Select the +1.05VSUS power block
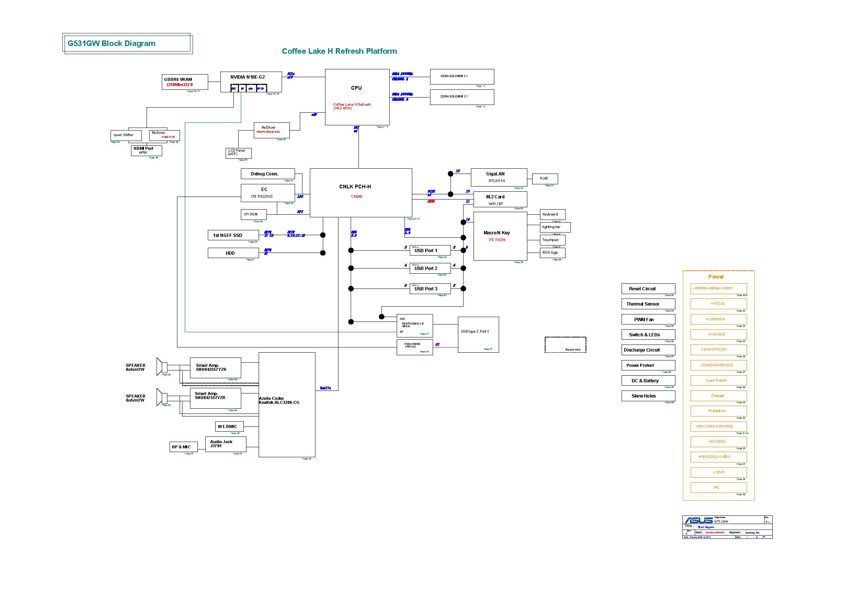The image size is (868, 613). coord(718,319)
